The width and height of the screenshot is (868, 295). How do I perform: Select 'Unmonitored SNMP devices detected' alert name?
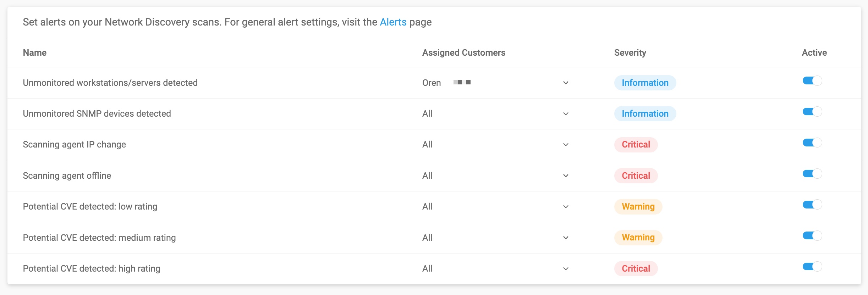pos(97,113)
